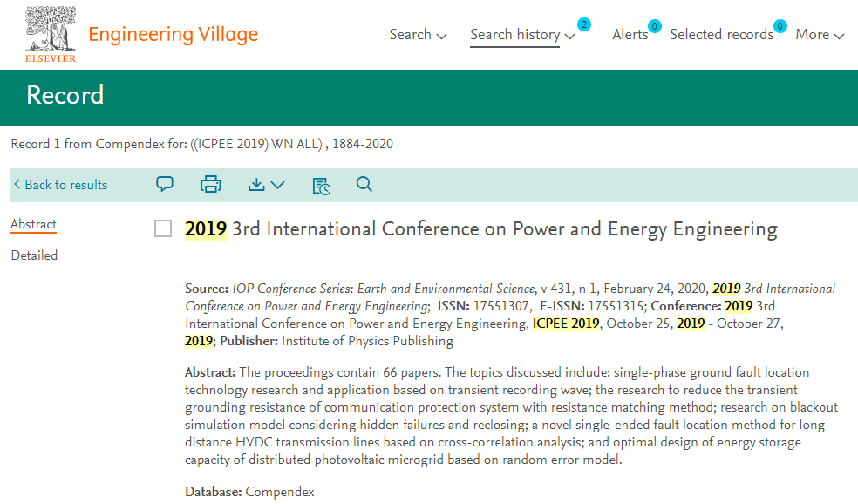This screenshot has width=858, height=504.
Task: Click the record title beginning with 2019
Action: pos(481,228)
